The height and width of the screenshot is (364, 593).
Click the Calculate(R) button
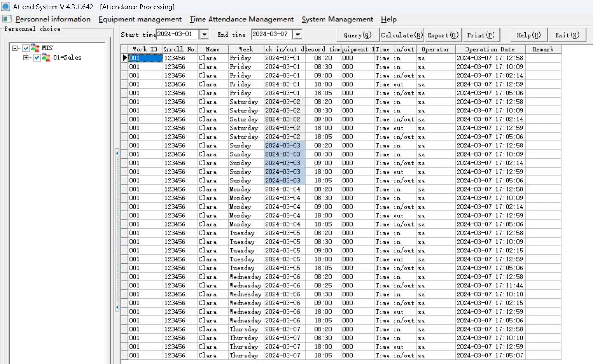pyautogui.click(x=402, y=35)
